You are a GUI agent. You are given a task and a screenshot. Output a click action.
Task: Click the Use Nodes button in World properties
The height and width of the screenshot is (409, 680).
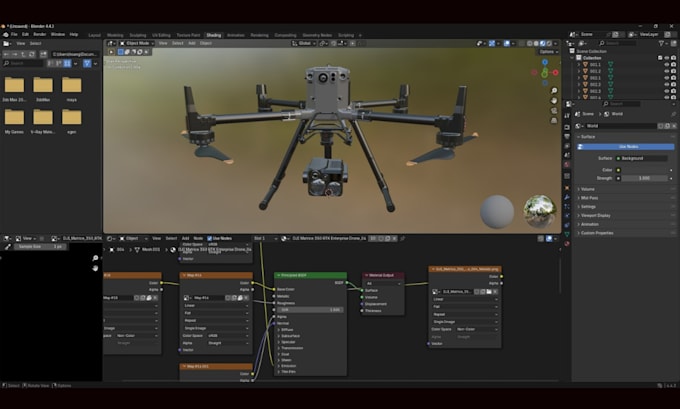[625, 147]
